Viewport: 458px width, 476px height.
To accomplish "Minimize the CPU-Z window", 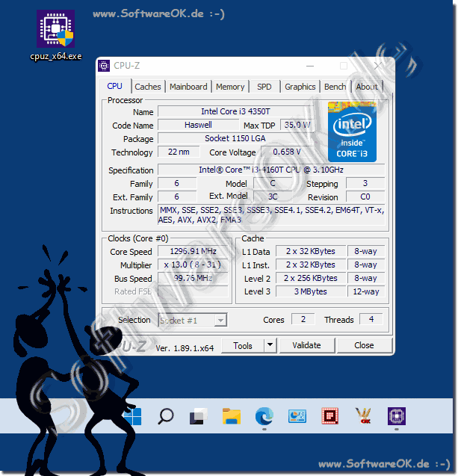I will [x=310, y=66].
